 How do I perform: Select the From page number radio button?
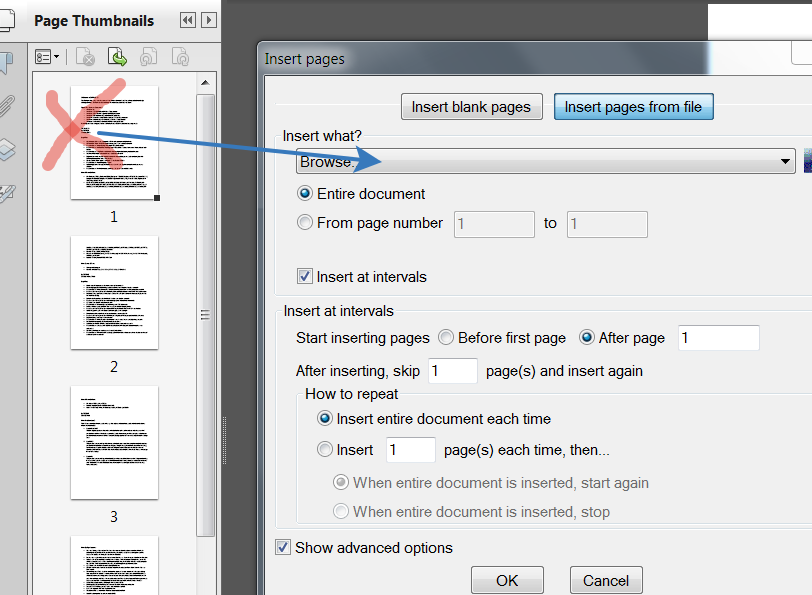(x=305, y=223)
